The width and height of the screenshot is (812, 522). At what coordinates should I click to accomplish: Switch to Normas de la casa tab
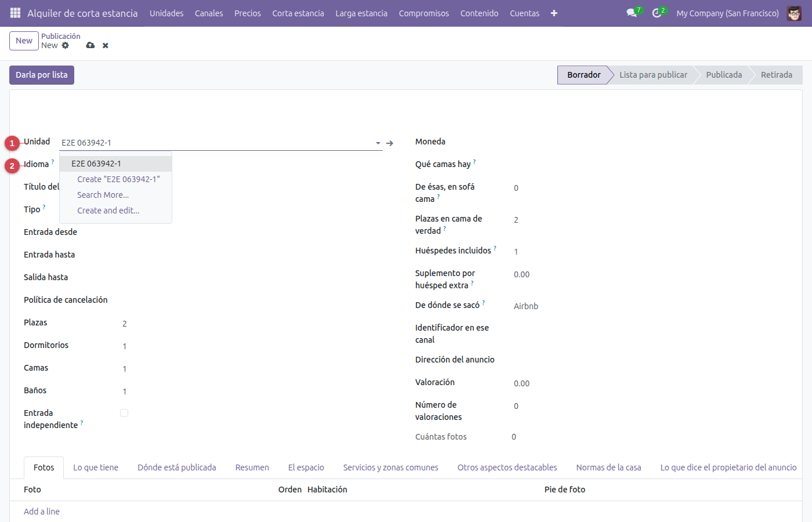click(608, 467)
